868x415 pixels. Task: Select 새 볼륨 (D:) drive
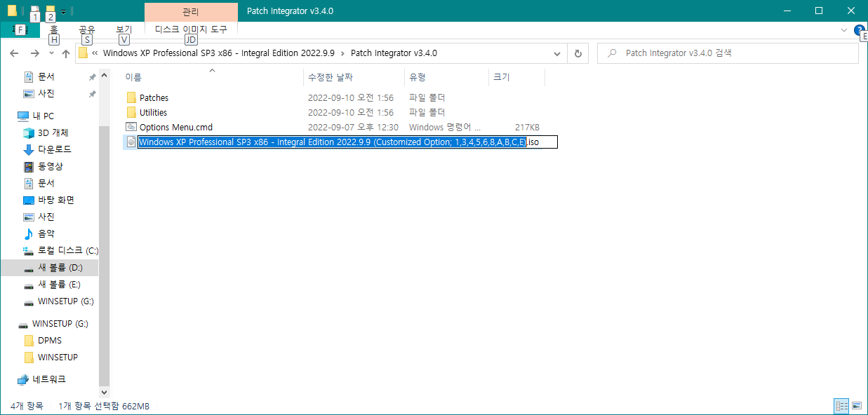tap(59, 268)
